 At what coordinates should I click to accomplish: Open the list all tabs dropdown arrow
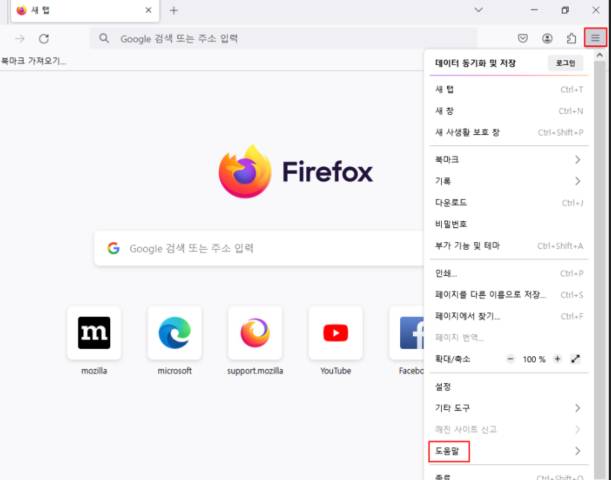click(x=479, y=10)
